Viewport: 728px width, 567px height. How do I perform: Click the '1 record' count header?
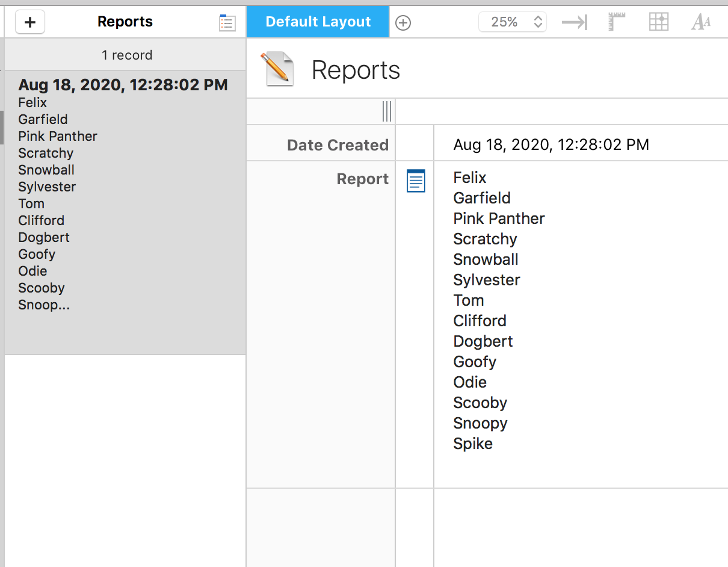(x=126, y=55)
